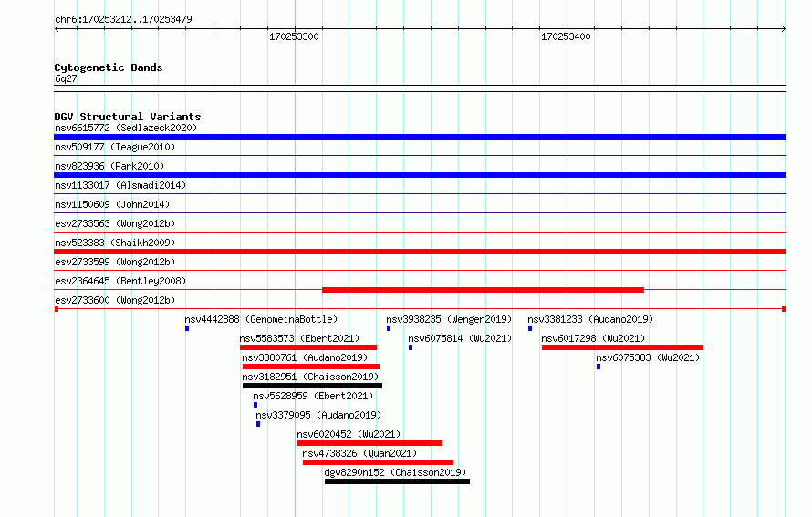Viewport: 812px width, 517px height.
Task: Click the black bar of dgv8290n152
Action: click(x=397, y=481)
